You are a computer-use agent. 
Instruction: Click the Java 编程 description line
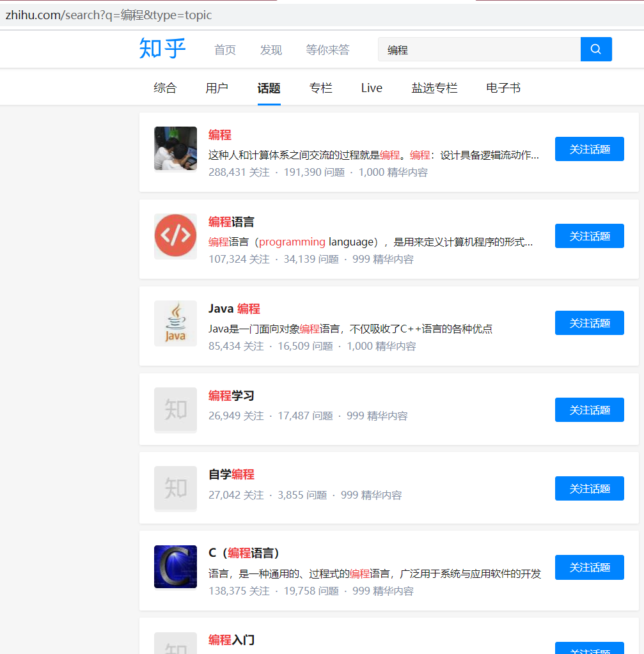[350, 329]
